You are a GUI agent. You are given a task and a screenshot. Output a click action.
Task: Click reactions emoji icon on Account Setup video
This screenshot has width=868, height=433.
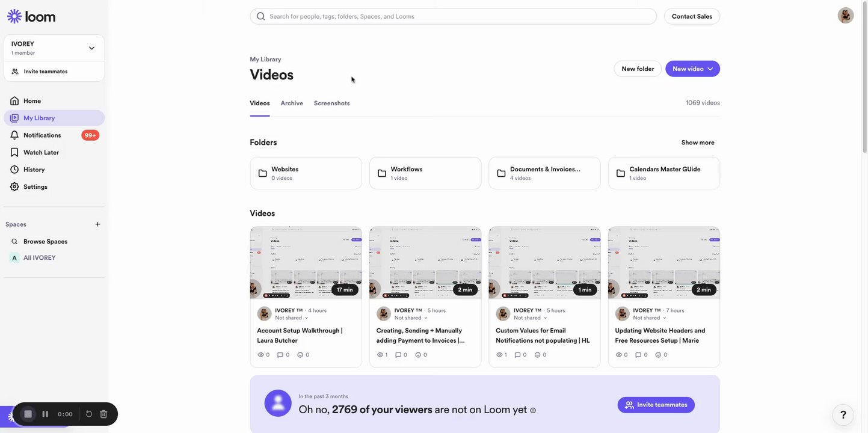point(300,355)
